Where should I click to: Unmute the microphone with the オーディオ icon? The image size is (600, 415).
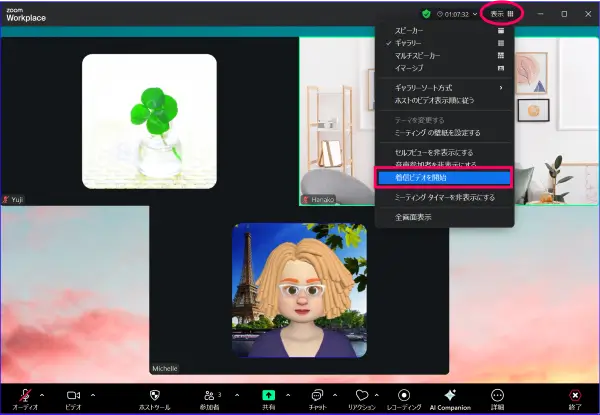click(25, 395)
